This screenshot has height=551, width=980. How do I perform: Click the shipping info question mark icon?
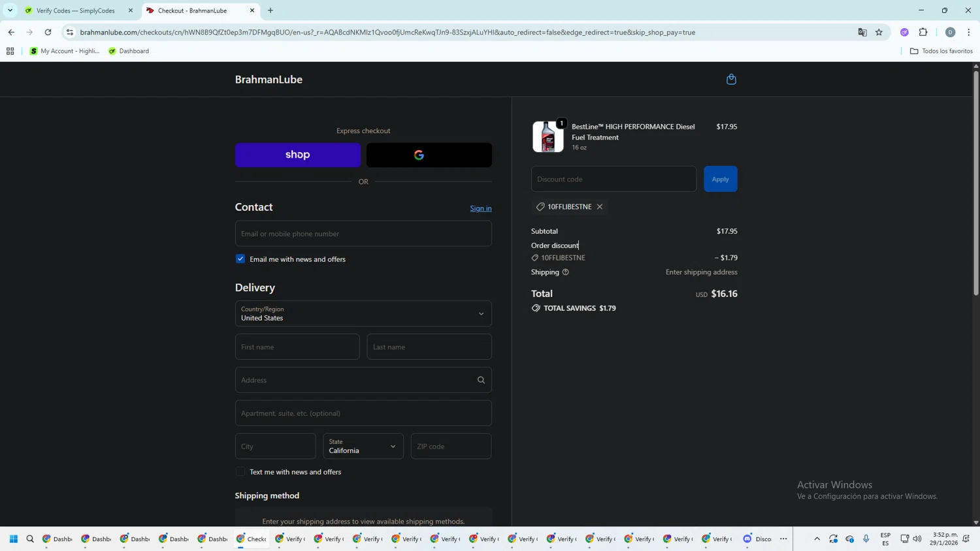[x=566, y=272]
